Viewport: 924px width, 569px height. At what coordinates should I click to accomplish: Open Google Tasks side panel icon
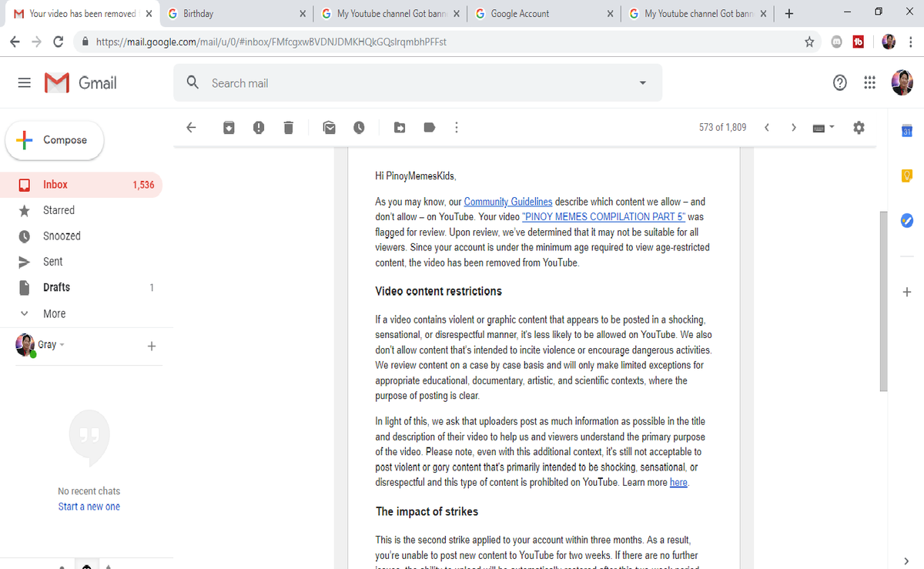click(x=906, y=220)
